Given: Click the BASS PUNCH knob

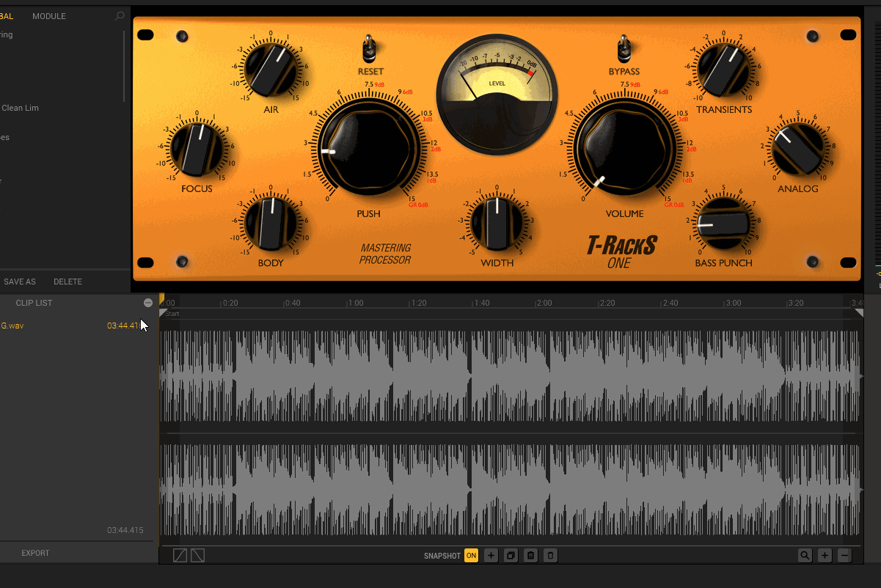Looking at the screenshot, I should (x=724, y=223).
